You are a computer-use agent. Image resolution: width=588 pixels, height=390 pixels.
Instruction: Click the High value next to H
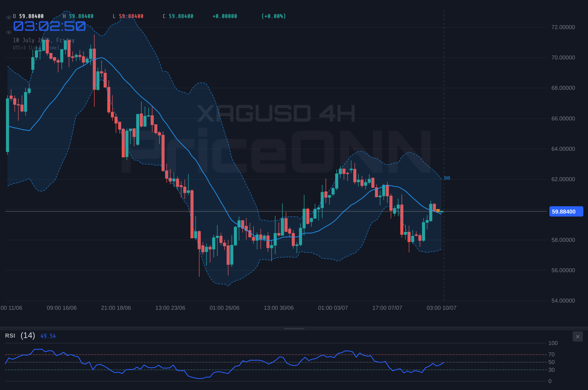click(81, 16)
